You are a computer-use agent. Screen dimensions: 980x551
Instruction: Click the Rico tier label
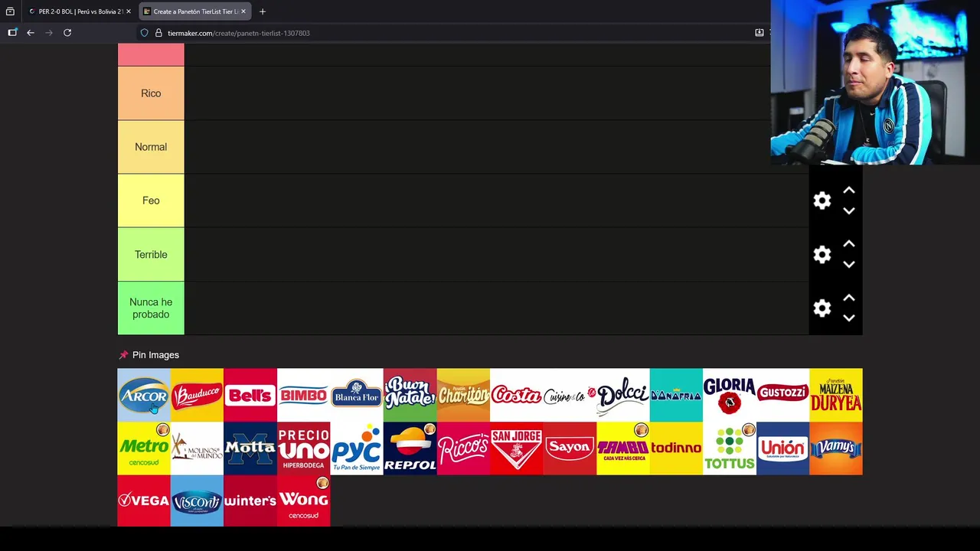point(151,93)
